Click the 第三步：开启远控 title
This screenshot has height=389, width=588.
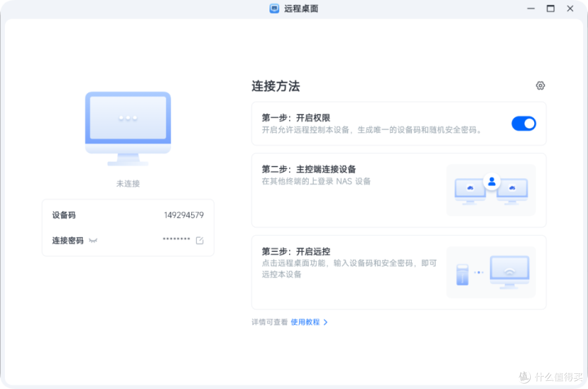[296, 251]
